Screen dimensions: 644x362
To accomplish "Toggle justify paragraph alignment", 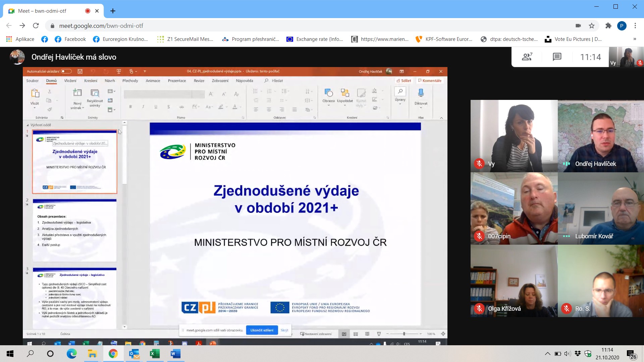I will point(294,110).
